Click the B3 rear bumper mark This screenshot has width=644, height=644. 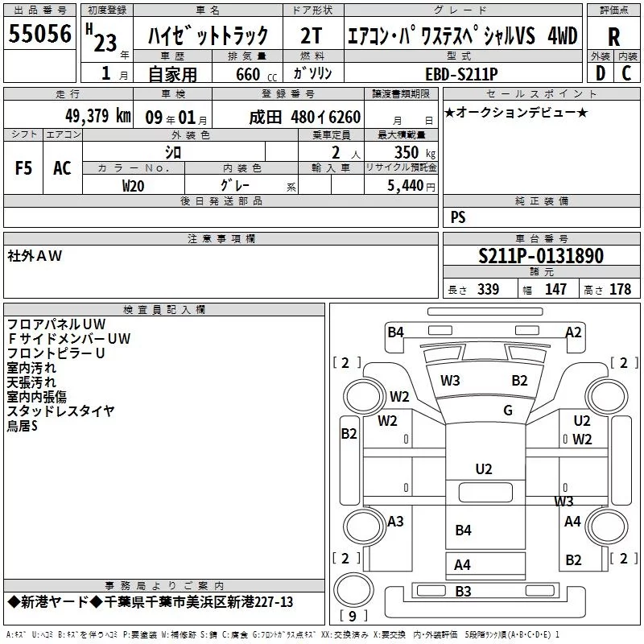(x=464, y=591)
